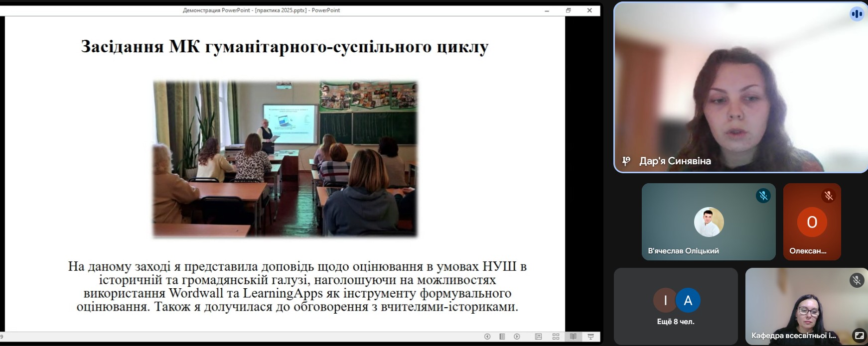The width and height of the screenshot is (868, 346).
Task: Click muted microphone icon on Олександр tile
Action: click(x=829, y=196)
